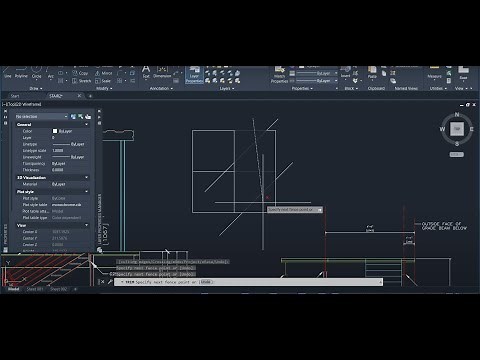
Task: Expand the Properties ribbon panel dropdown
Action: [302, 89]
